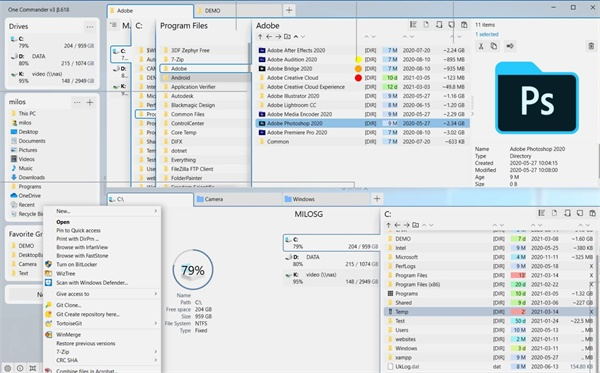Expand 7-Zip submenu

tap(156, 352)
